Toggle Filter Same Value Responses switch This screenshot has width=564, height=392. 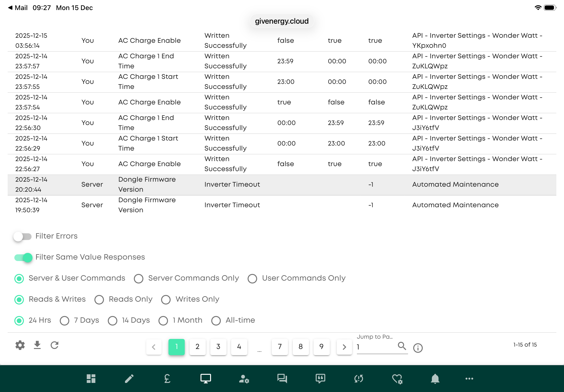coord(23,257)
